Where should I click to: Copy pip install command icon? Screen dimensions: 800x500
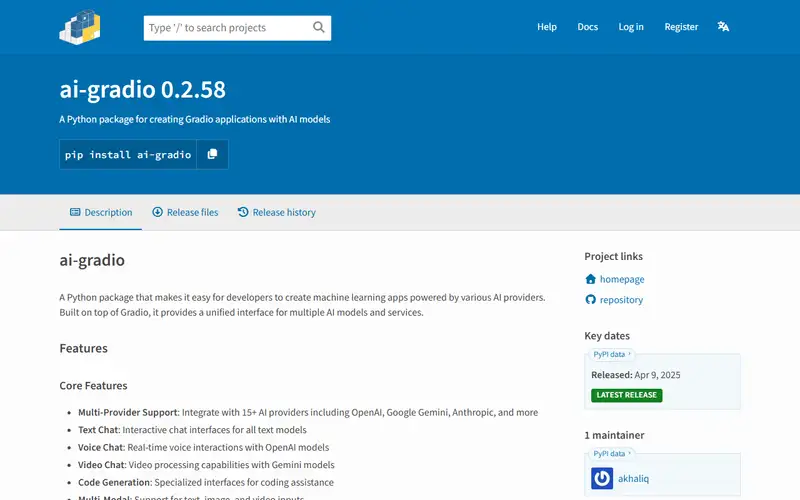point(212,154)
